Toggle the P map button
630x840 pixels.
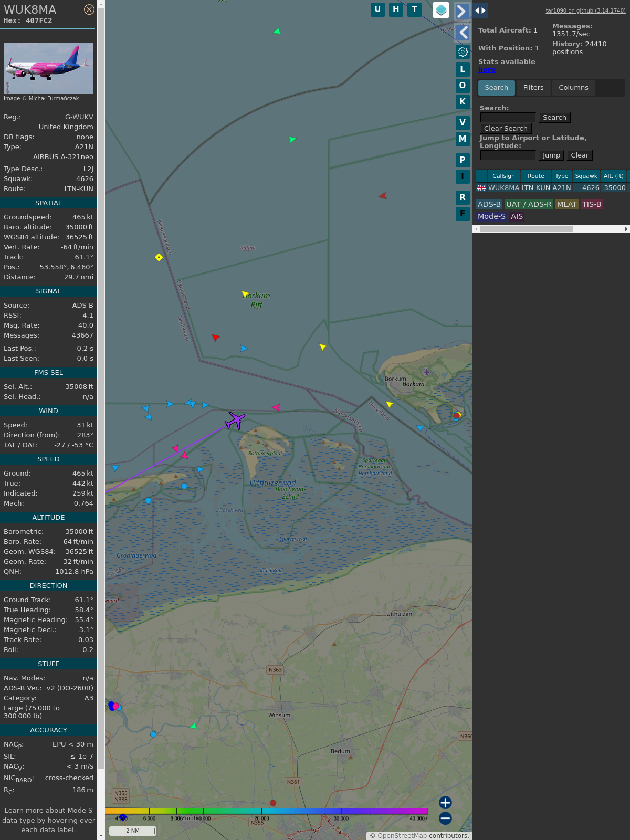tap(463, 160)
